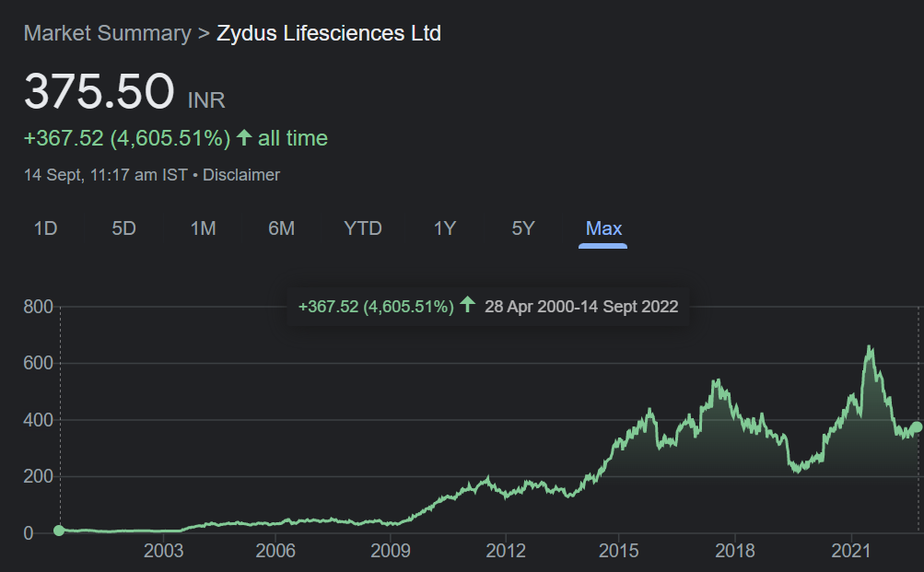Click the 2003 x-axis label
Screen dimensions: 924x572
(163, 551)
